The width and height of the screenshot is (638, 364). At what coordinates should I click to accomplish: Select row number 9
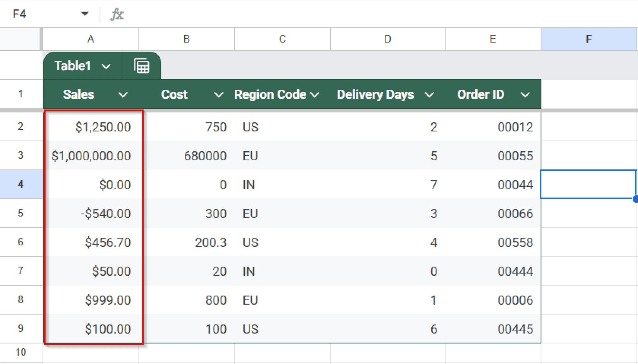(x=21, y=329)
